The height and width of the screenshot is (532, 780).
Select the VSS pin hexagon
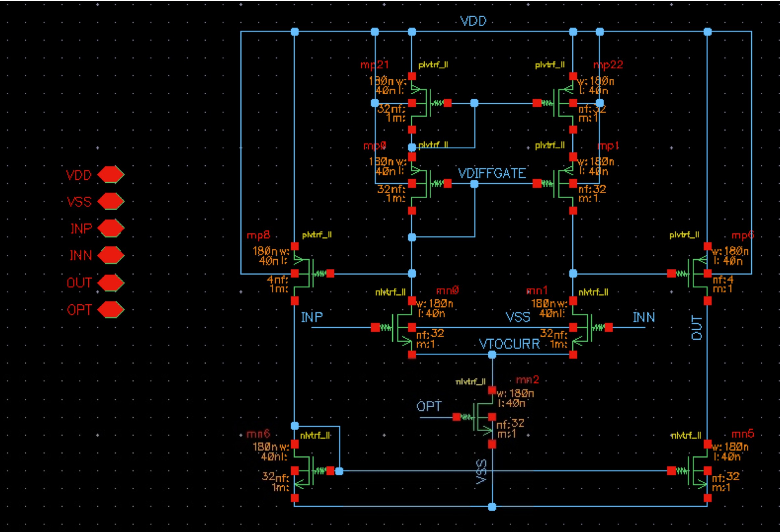coord(111,201)
